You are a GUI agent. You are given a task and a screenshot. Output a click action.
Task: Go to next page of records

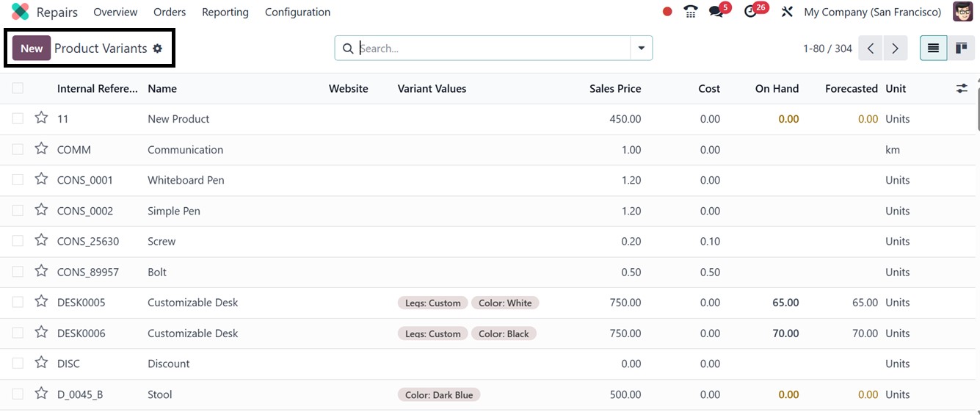tap(895, 48)
